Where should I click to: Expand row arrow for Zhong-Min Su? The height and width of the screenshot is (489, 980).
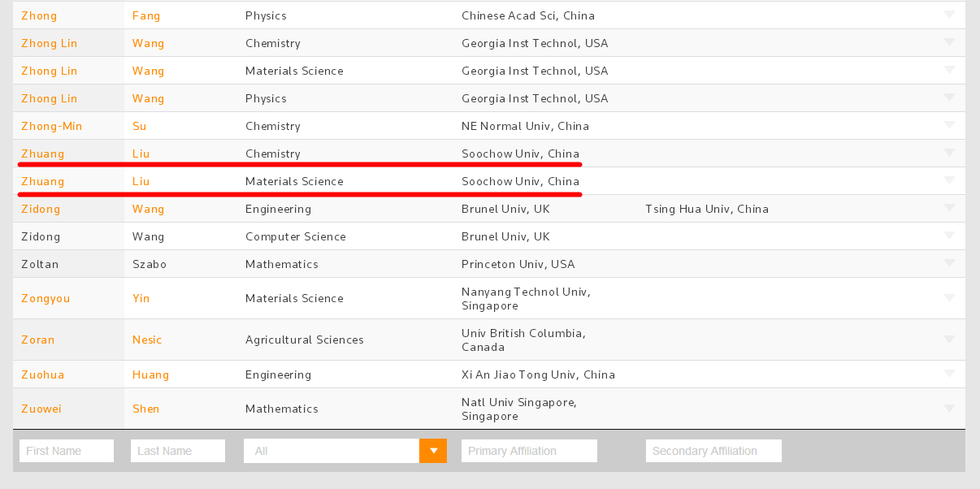tap(949, 125)
